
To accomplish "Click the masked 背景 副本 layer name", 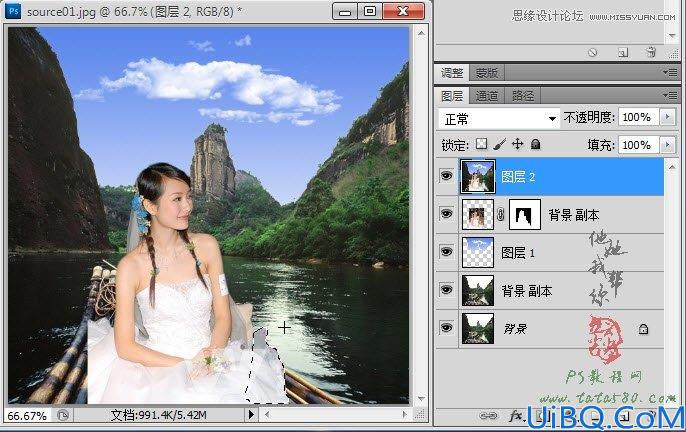I will pos(574,215).
